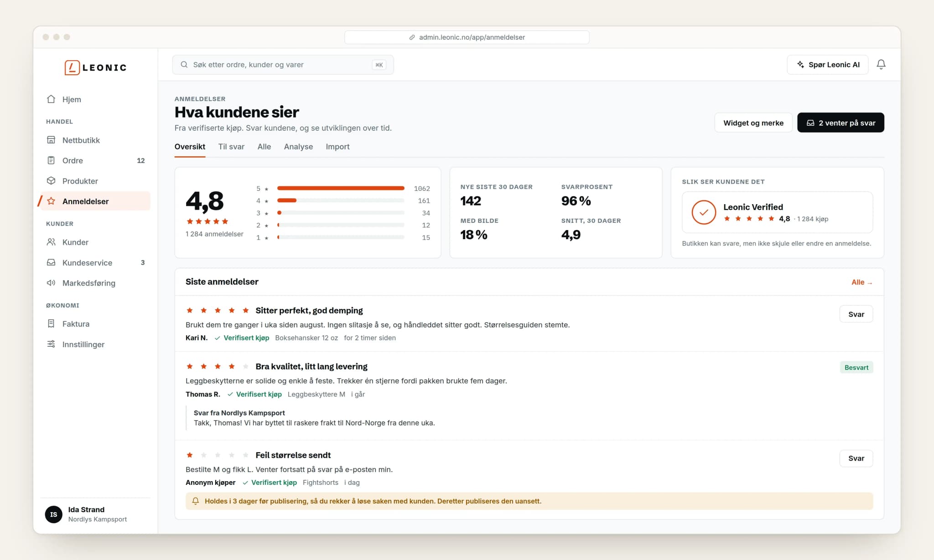Open the Import tab
934x560 pixels.
click(337, 147)
